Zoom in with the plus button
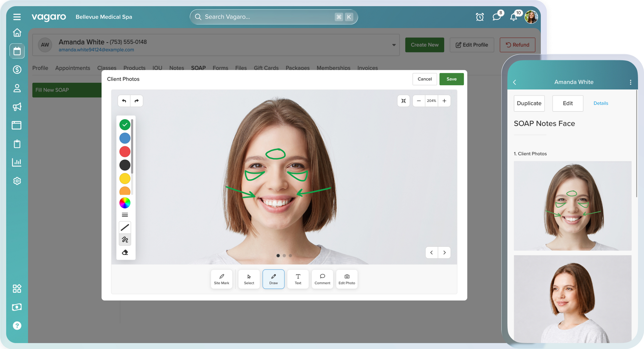 coord(444,101)
